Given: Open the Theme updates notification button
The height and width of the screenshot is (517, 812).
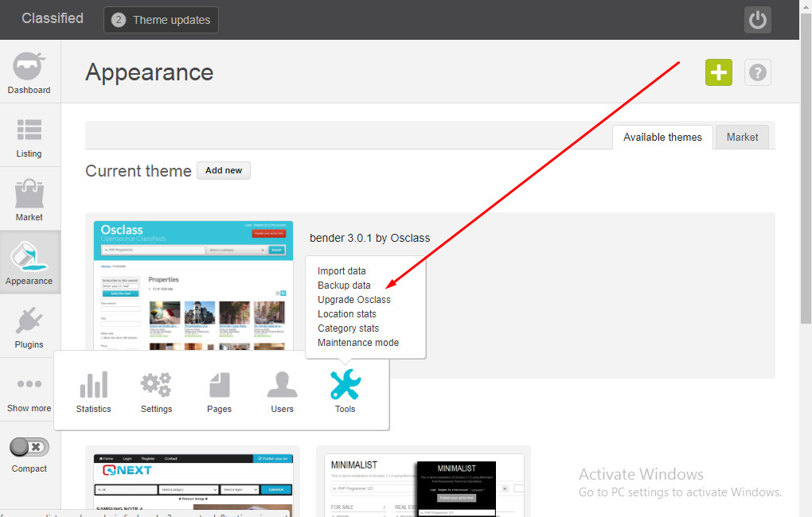Looking at the screenshot, I should click(x=161, y=20).
